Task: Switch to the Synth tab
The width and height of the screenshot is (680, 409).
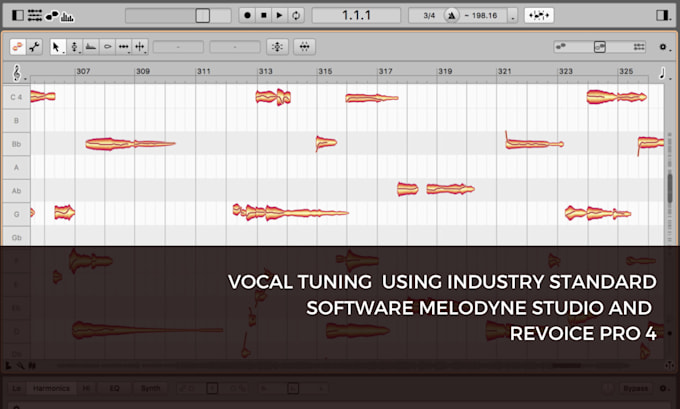Action: tap(150, 388)
